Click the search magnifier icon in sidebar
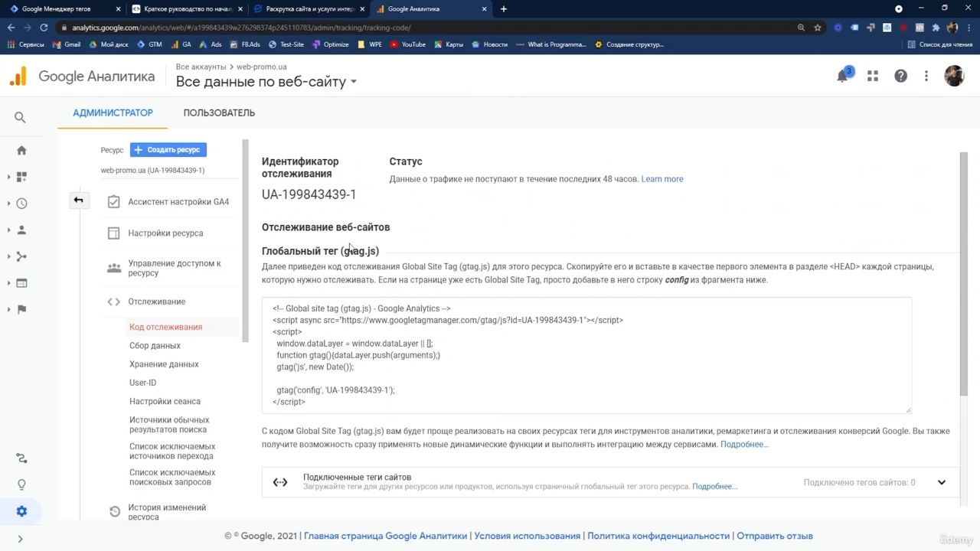The height and width of the screenshot is (551, 980). coord(21,117)
